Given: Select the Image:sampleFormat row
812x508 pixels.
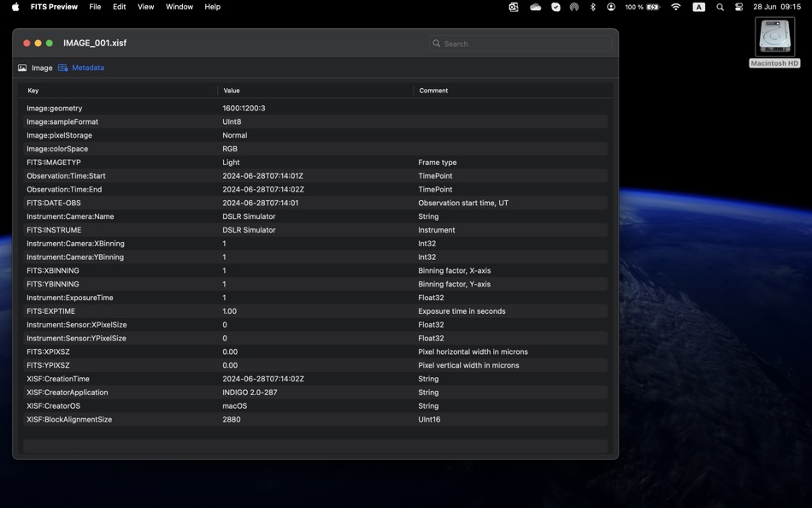Looking at the screenshot, I should [315, 121].
